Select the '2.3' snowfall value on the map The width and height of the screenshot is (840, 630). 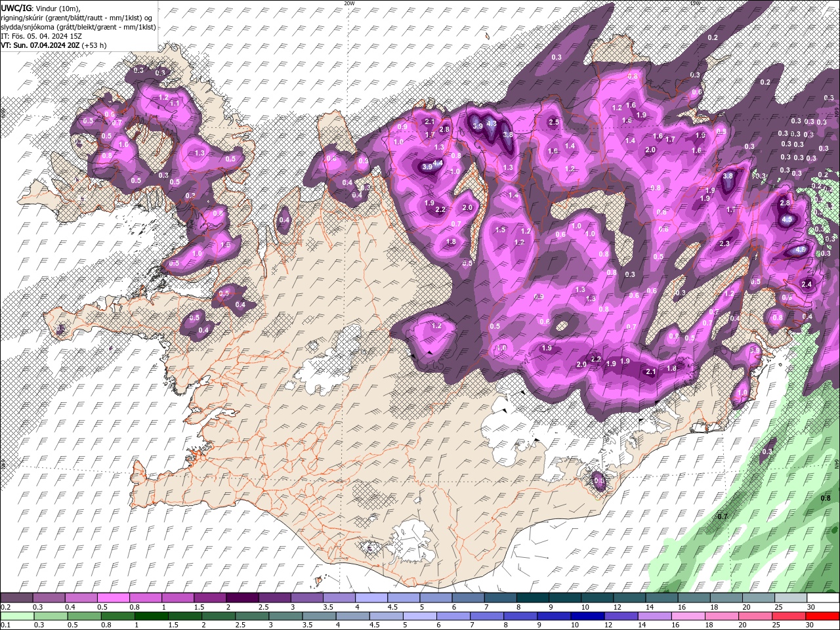click(724, 243)
